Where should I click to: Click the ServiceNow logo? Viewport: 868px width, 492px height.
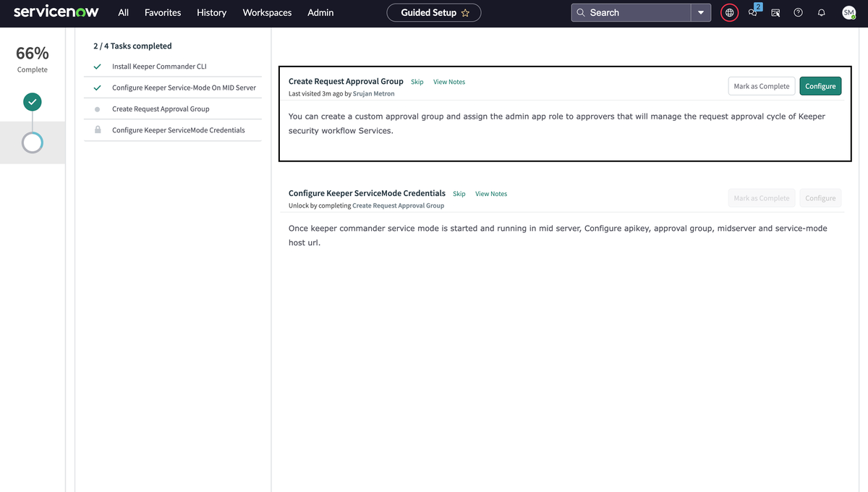click(56, 12)
